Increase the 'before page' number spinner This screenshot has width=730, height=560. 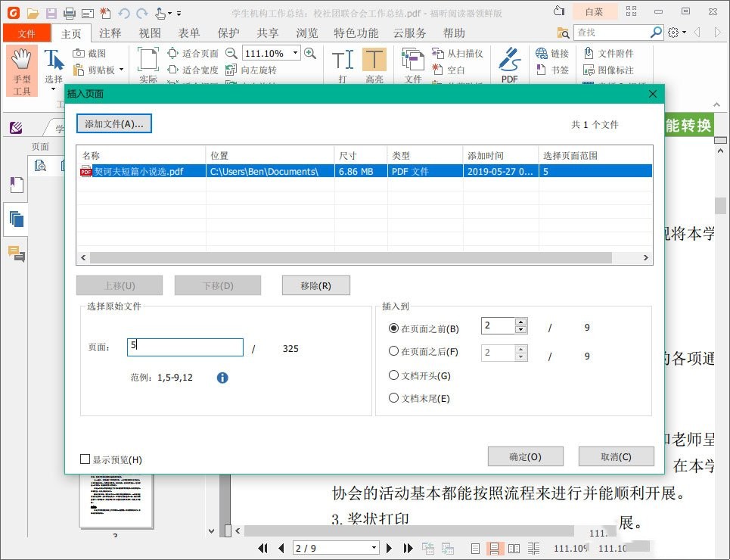point(521,322)
